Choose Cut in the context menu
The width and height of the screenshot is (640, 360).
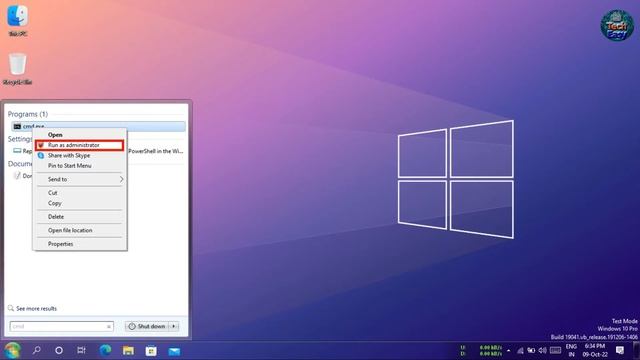coord(80,193)
